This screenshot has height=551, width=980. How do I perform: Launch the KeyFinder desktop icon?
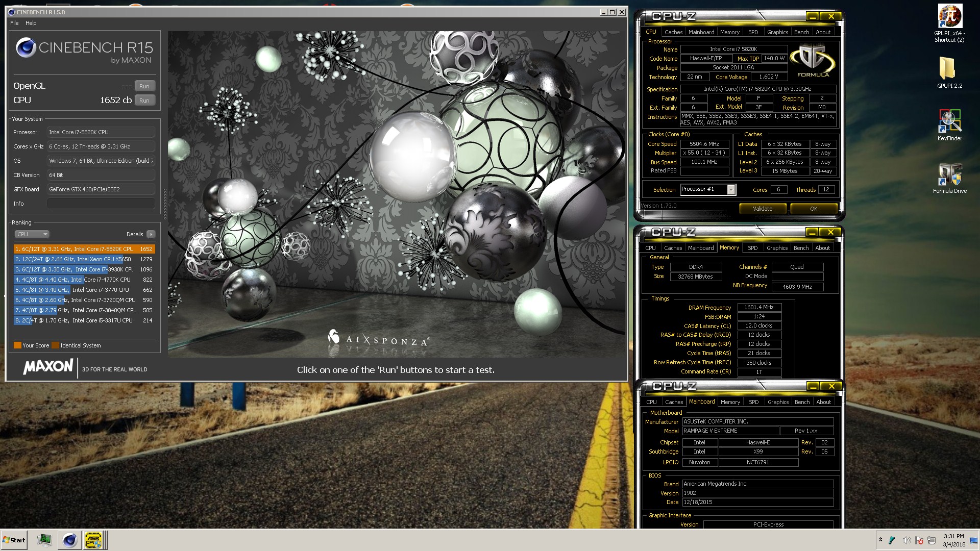point(949,125)
